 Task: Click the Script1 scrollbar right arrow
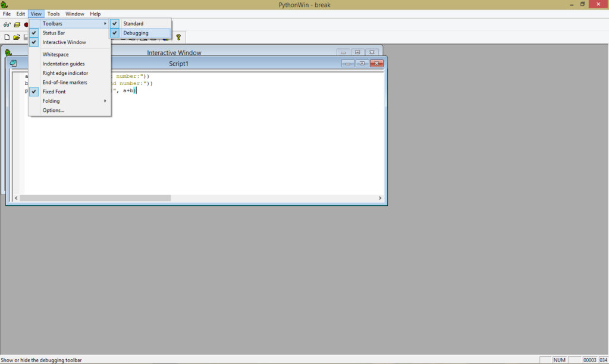click(380, 198)
